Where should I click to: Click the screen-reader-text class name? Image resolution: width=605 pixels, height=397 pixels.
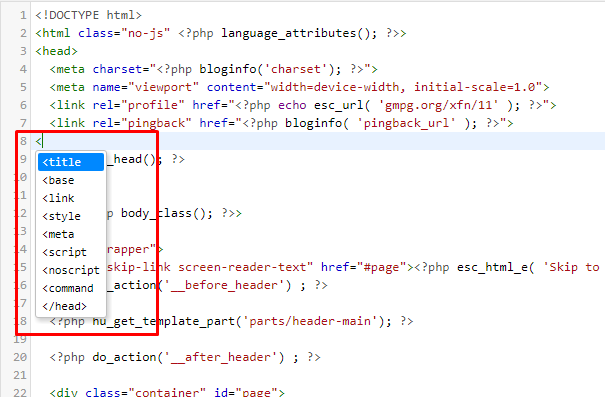(242, 267)
